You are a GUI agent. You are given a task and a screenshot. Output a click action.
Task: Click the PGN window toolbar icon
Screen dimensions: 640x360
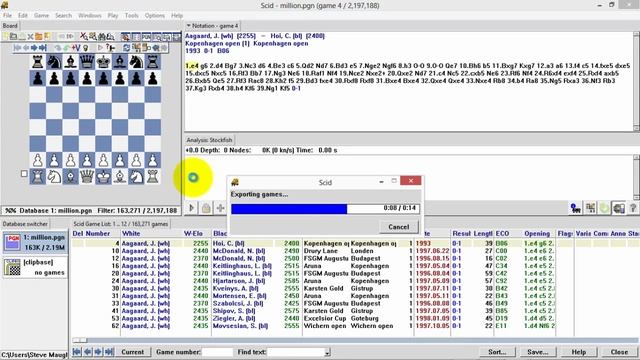(146, 36)
